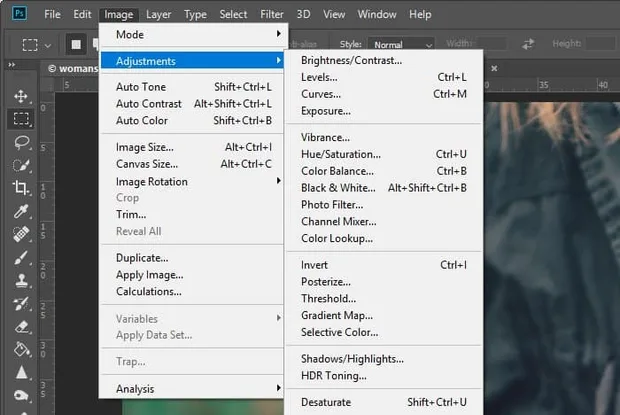Choose Desaturate from Adjustments
The image size is (620, 415).
click(384, 402)
